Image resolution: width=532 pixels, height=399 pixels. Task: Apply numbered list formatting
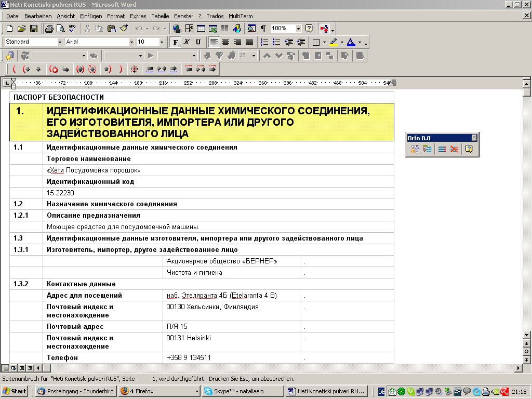pyautogui.click(x=264, y=42)
